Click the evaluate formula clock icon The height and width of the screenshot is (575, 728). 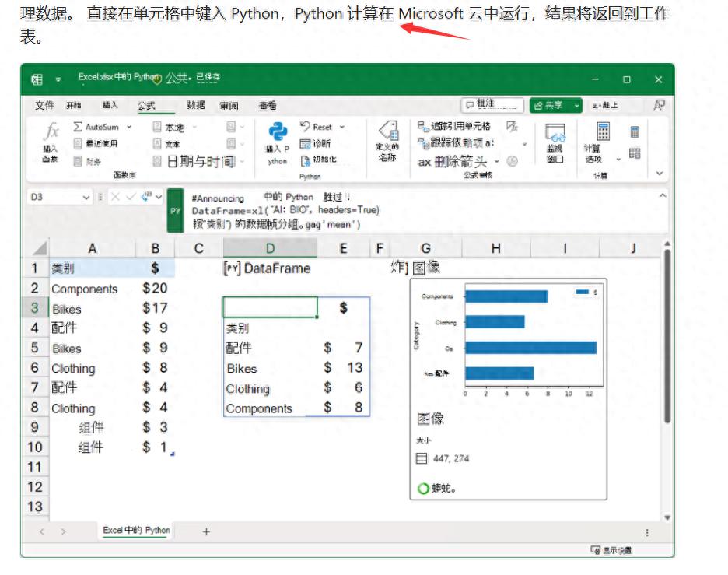[x=512, y=161]
